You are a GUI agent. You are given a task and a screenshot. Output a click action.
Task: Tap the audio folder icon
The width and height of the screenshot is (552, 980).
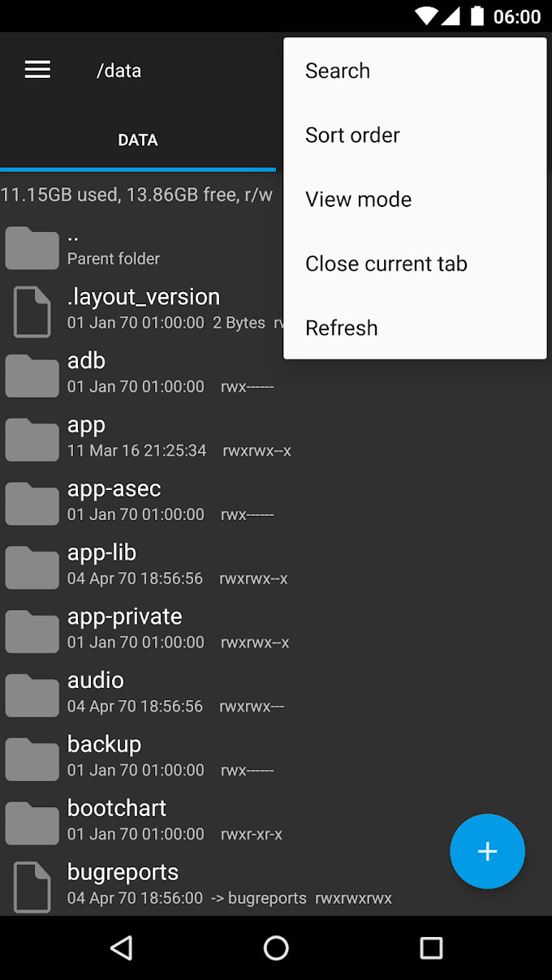tap(32, 694)
